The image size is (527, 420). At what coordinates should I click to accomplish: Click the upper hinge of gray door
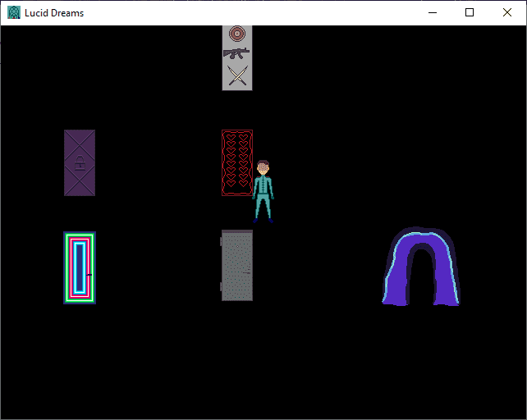[x=222, y=243]
